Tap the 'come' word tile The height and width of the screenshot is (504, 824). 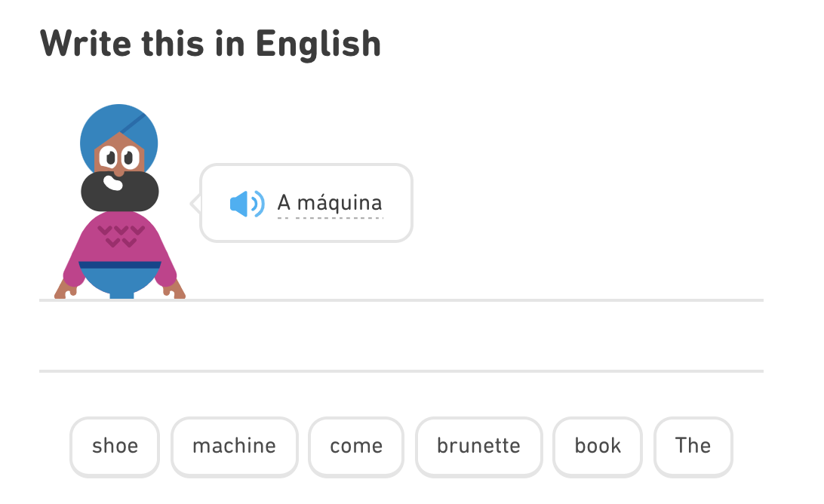[356, 447]
